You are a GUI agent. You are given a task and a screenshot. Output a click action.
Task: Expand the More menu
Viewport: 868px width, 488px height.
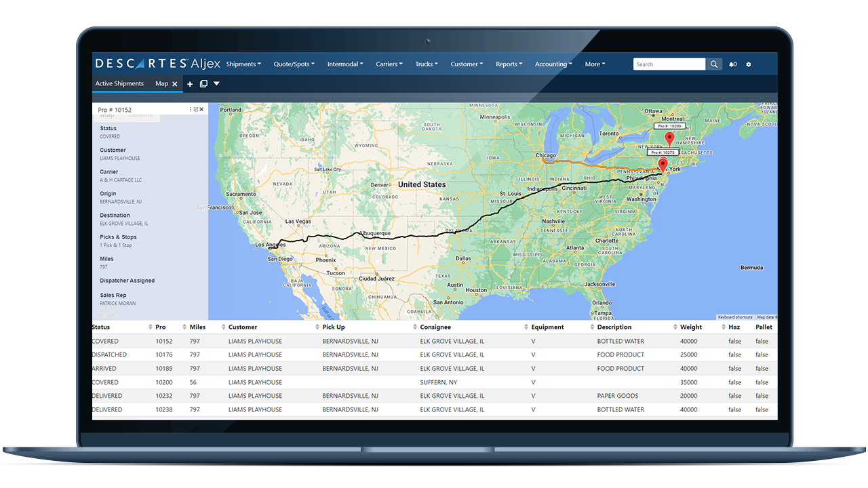[x=595, y=64]
